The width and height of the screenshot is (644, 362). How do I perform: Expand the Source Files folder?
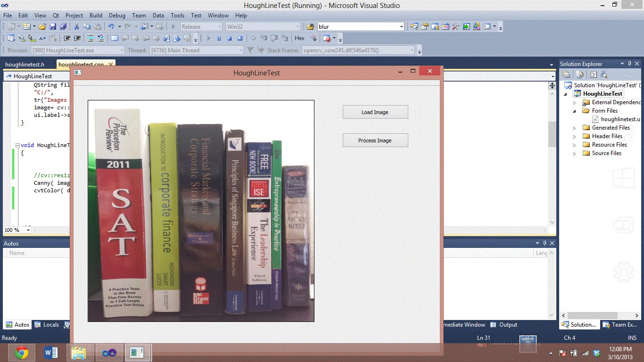[x=574, y=153]
